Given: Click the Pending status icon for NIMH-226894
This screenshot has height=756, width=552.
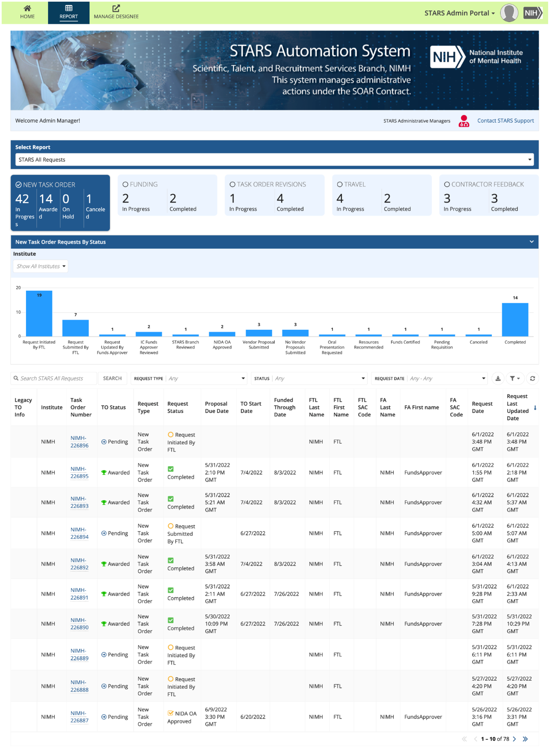Looking at the screenshot, I should point(104,533).
